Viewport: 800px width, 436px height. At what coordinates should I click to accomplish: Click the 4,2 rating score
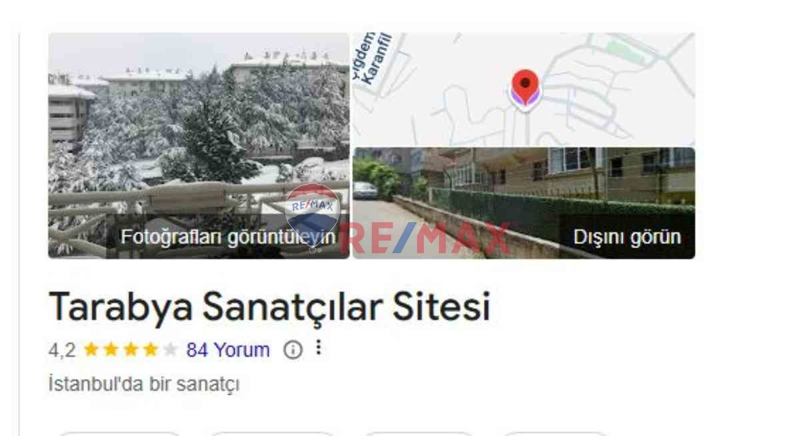point(62,350)
